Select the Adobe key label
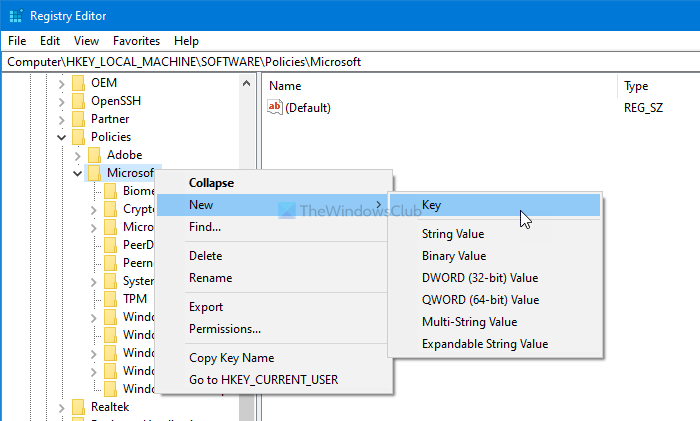The image size is (700, 421). point(125,155)
